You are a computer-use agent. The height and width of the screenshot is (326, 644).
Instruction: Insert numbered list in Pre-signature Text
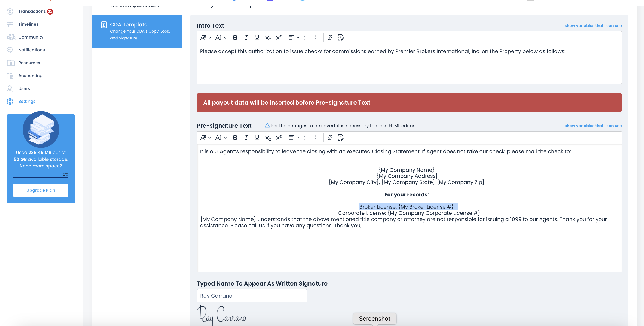coord(317,138)
